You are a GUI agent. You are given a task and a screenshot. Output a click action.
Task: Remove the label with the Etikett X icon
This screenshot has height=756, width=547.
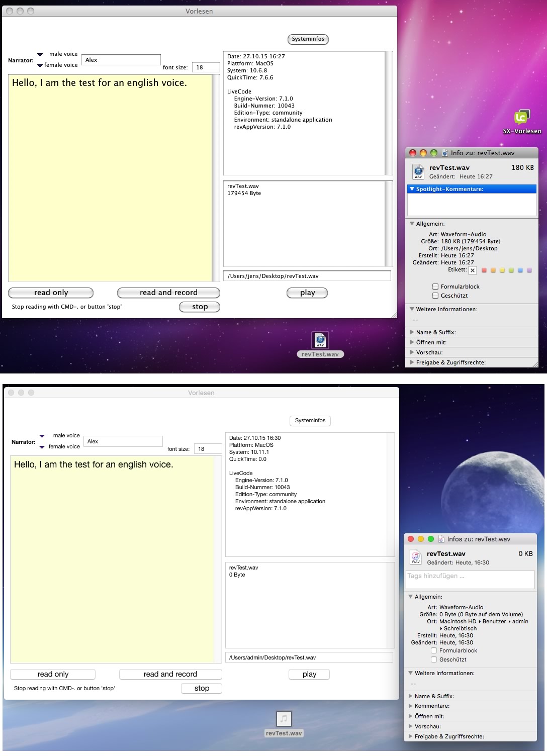coord(473,270)
